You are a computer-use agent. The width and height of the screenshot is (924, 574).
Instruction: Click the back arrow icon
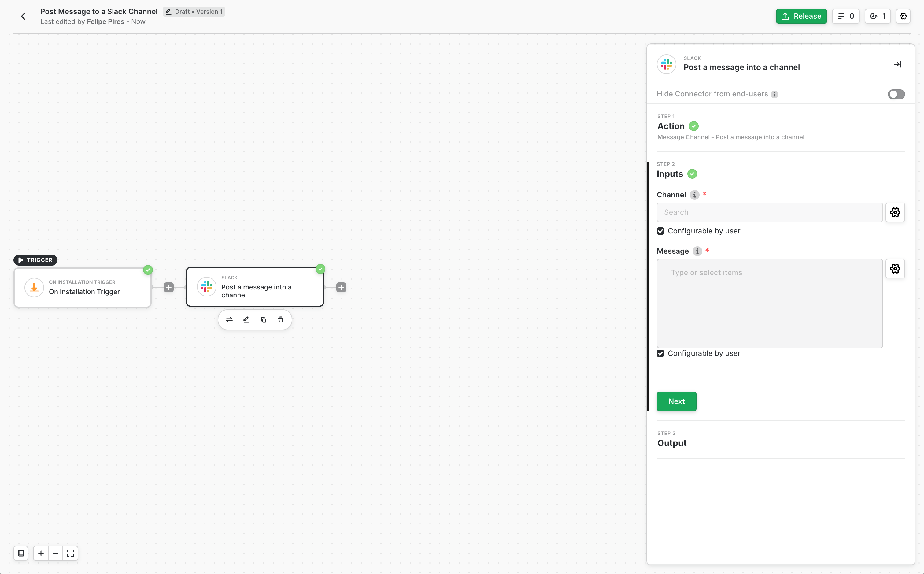24,16
